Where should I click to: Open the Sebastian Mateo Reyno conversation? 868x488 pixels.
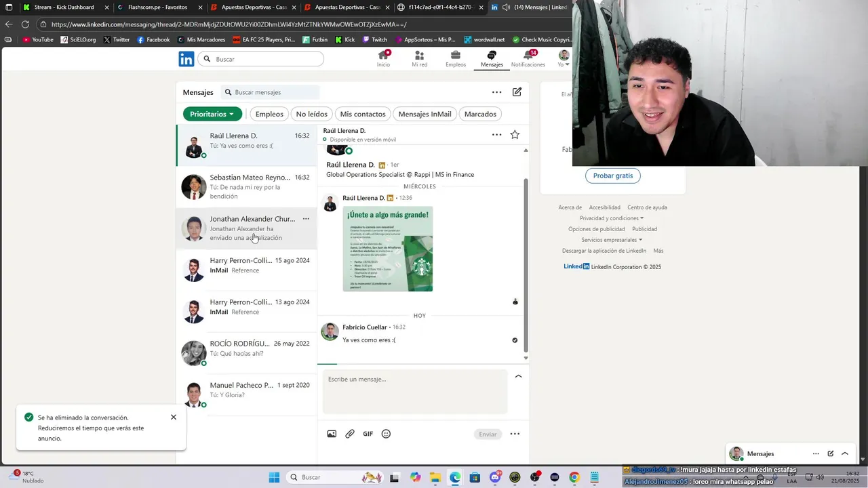[x=246, y=186]
